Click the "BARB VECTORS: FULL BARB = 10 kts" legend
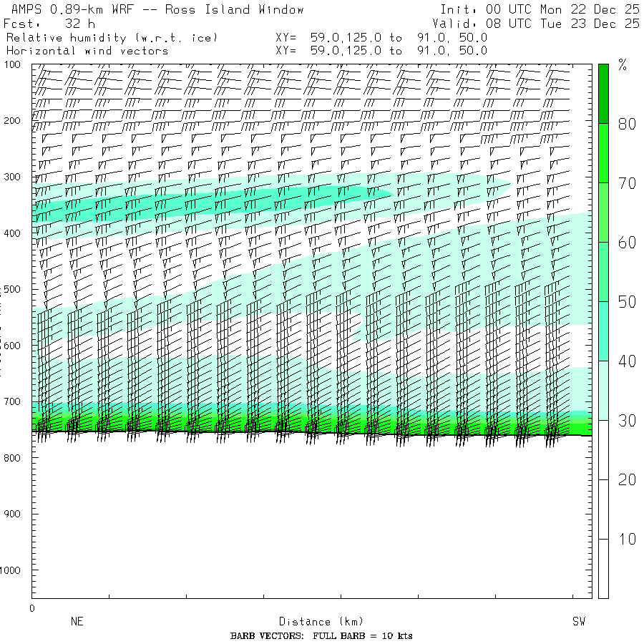Screen dimensions: 644x644 coord(321,636)
